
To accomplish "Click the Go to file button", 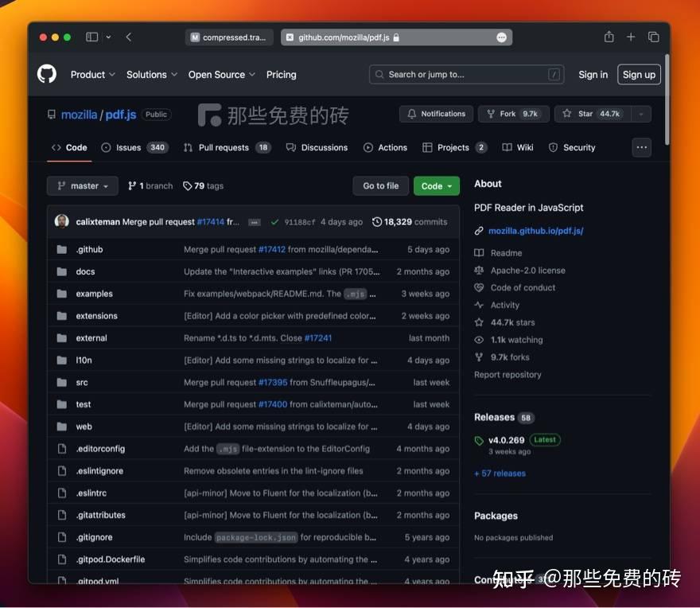I will 380,185.
